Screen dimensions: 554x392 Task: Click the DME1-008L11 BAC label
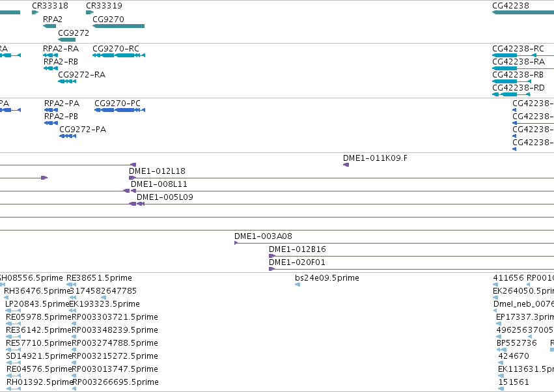pyautogui.click(x=159, y=184)
